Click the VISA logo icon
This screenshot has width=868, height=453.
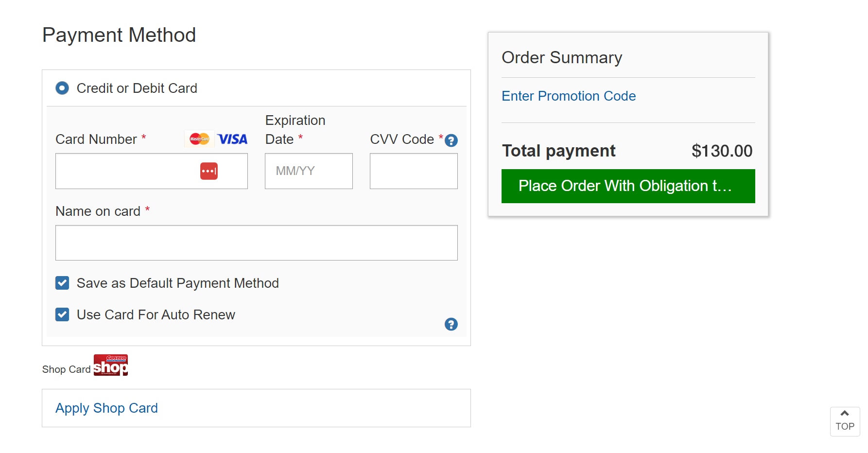pyautogui.click(x=232, y=139)
